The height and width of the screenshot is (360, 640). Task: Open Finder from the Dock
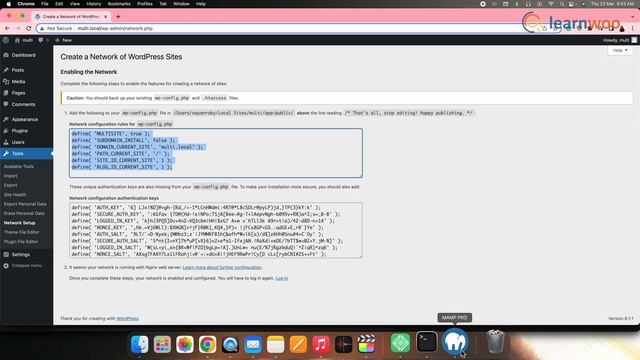(140, 344)
